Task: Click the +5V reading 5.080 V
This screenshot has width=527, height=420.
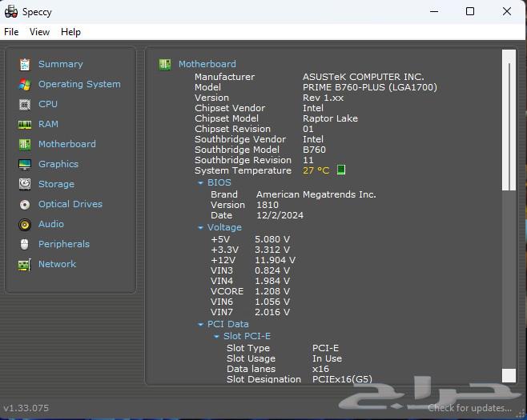Action: tap(272, 240)
